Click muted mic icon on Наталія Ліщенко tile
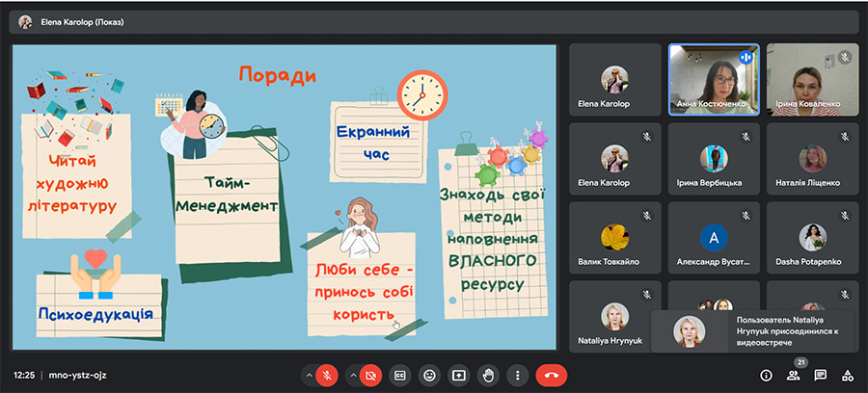 click(844, 136)
